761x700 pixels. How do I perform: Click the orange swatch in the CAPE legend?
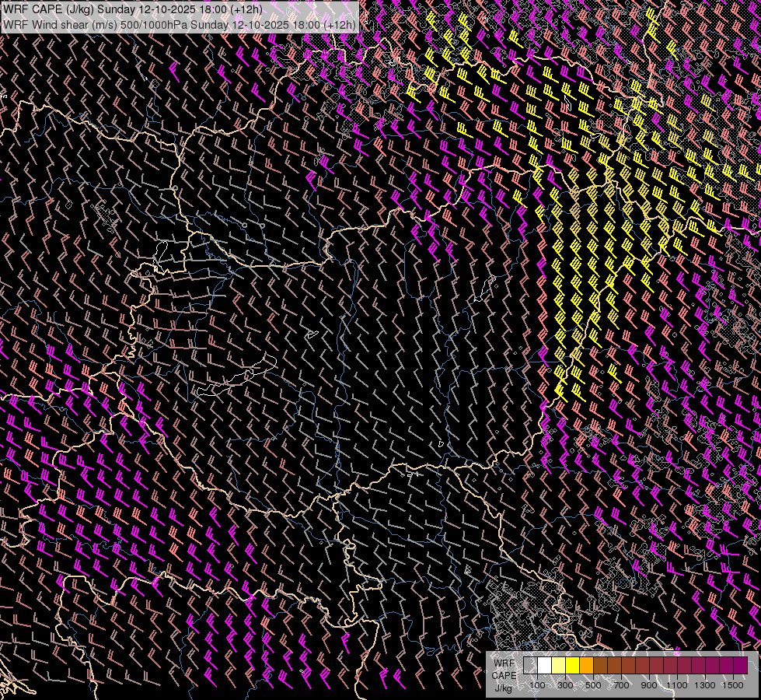pyautogui.click(x=586, y=666)
